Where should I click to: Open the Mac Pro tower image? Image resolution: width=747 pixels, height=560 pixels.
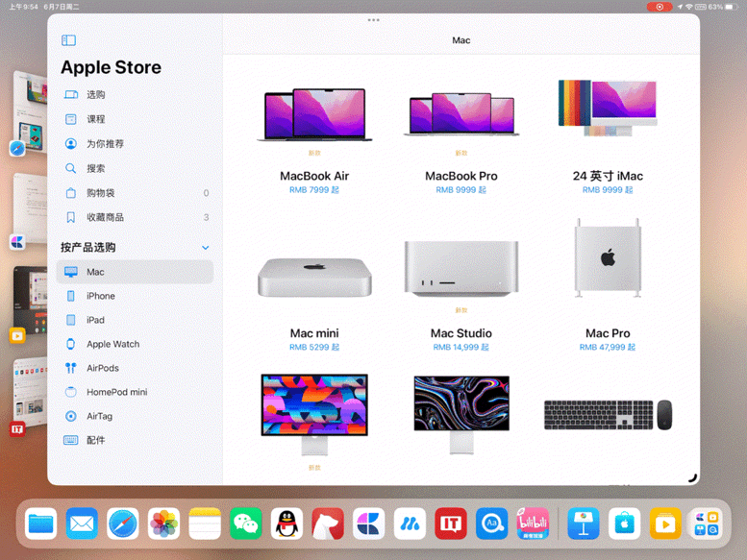click(x=608, y=258)
